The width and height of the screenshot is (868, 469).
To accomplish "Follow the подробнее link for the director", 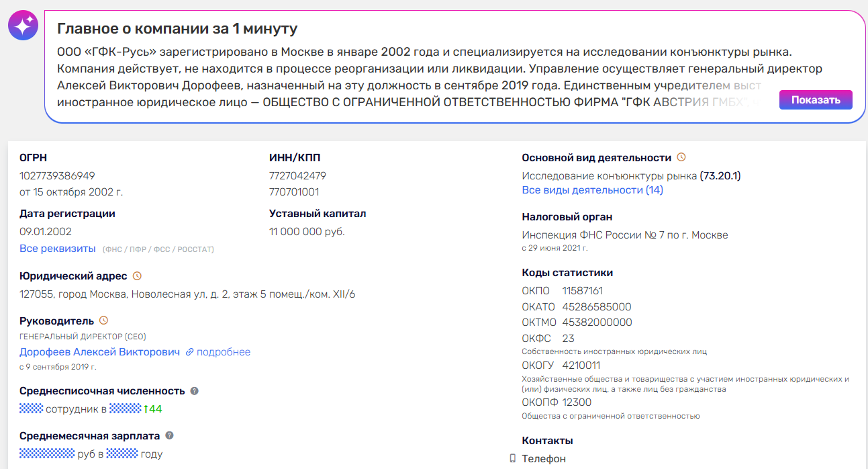I will [224, 352].
